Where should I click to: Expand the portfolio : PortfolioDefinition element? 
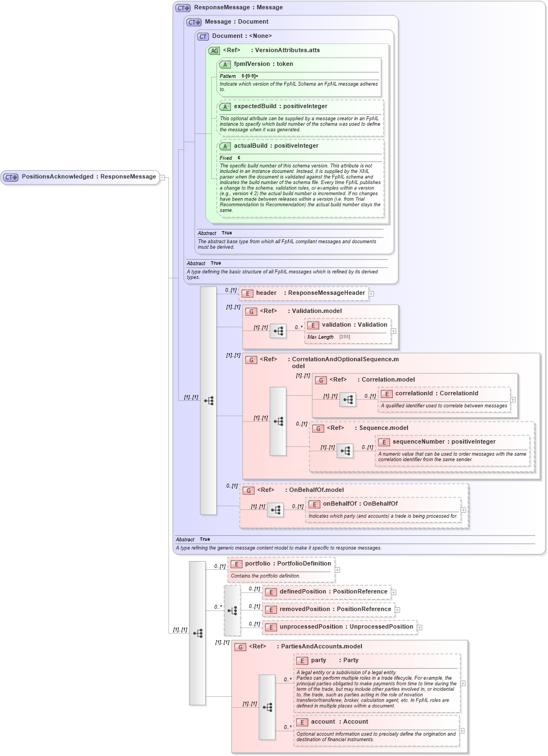pyautogui.click(x=337, y=570)
